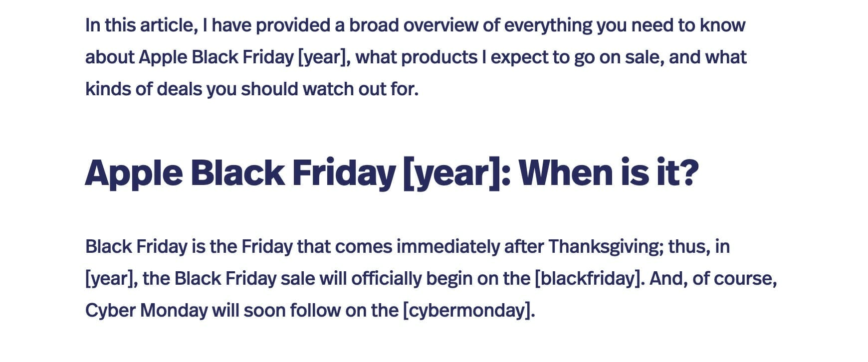
Task: Click the phrase "watch out for"
Action: click(x=360, y=89)
